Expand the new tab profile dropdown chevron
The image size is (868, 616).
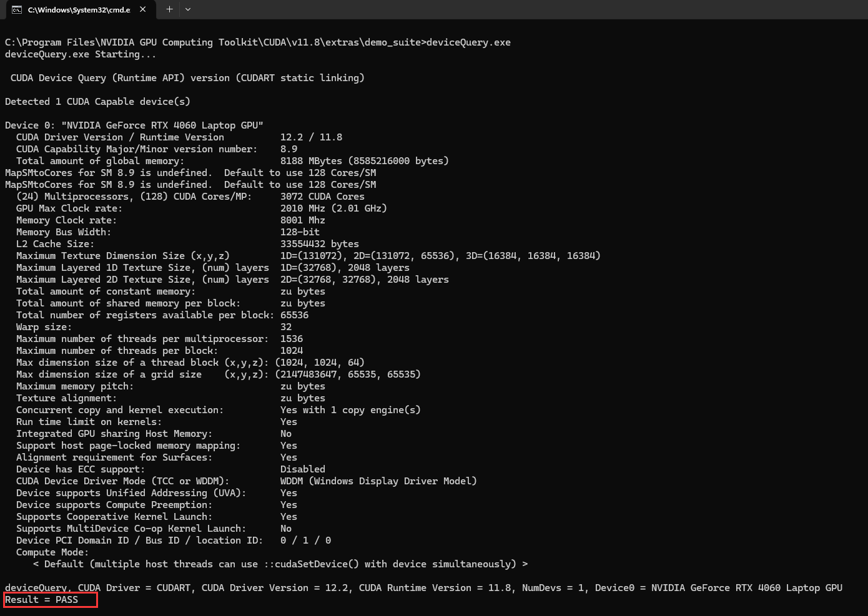[188, 9]
